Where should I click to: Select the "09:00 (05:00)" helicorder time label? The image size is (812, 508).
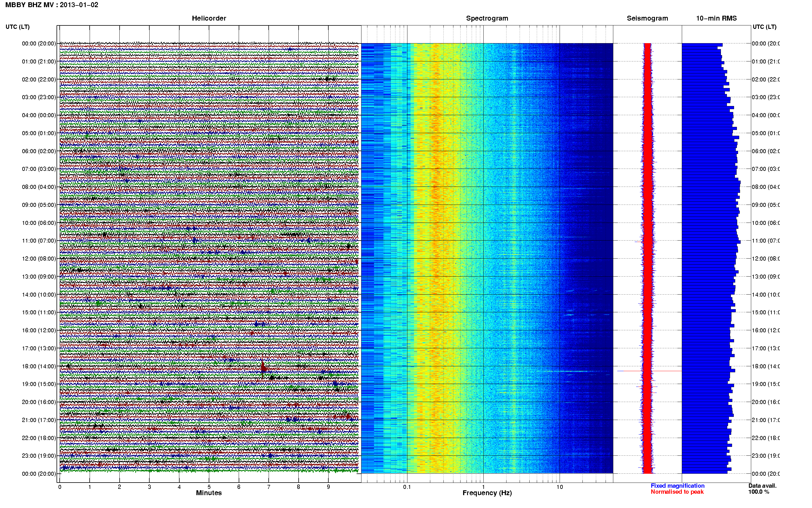pyautogui.click(x=39, y=205)
